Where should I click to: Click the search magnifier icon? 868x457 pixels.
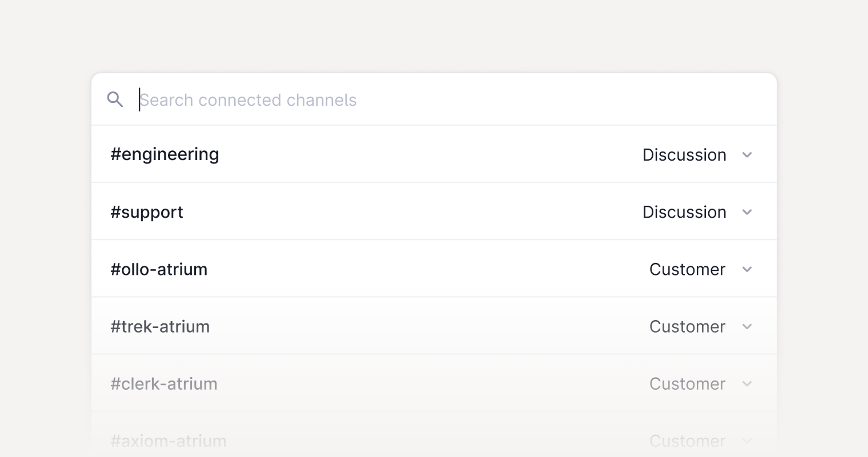(x=116, y=99)
